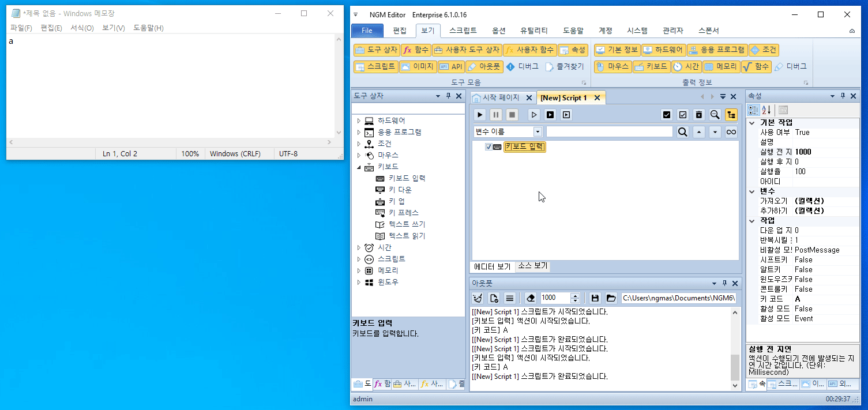Screen dimensions: 868x410
Task: Toggle the 메모리 output info button
Action: [x=721, y=67]
